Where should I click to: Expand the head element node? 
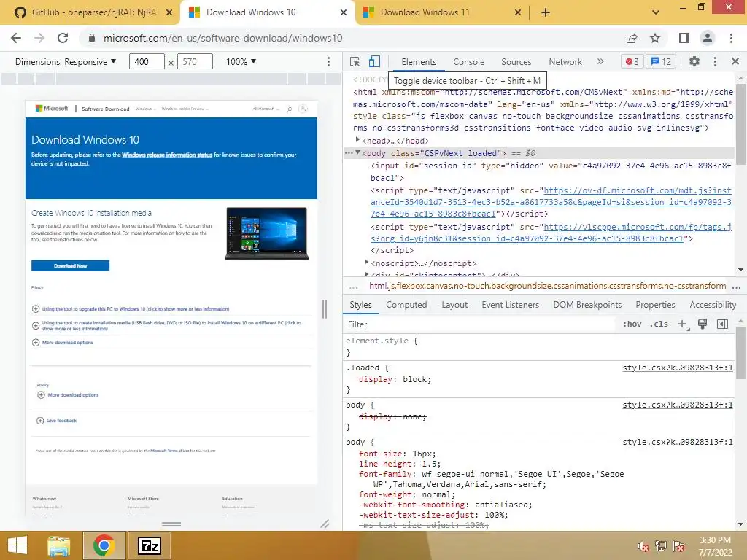click(x=357, y=140)
